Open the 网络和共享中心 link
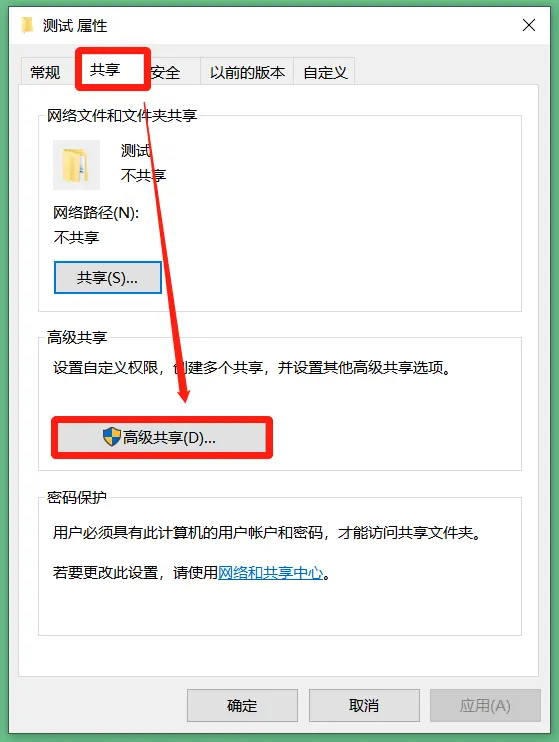The image size is (559, 742). tap(271, 573)
